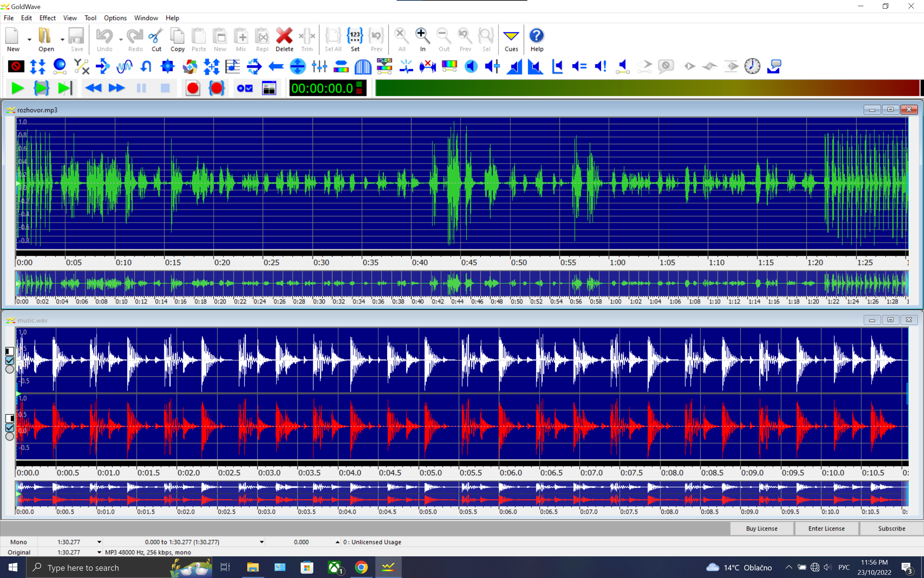Open the control properties checkmark icon
Viewport: 924px width, 578px height.
click(x=245, y=88)
